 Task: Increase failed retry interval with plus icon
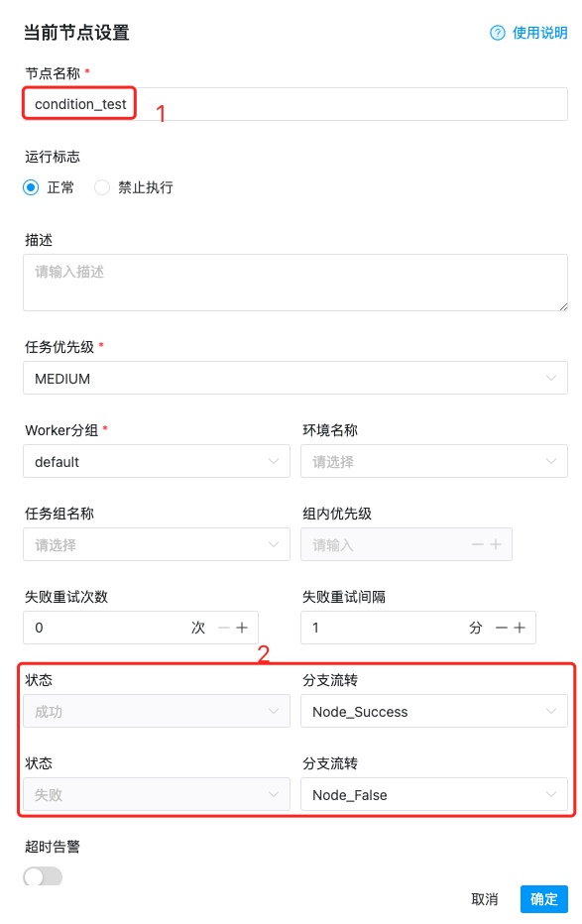click(x=519, y=628)
